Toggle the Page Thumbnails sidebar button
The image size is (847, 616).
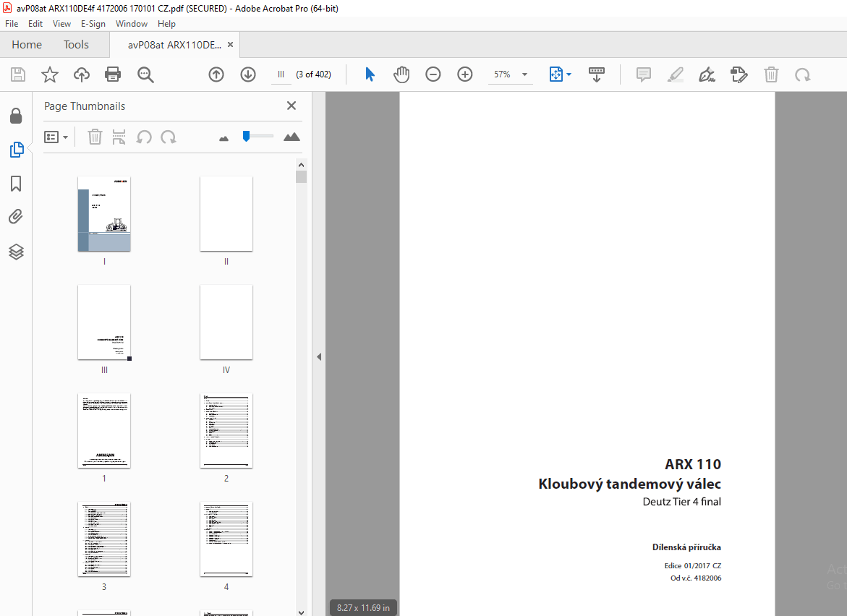click(16, 150)
